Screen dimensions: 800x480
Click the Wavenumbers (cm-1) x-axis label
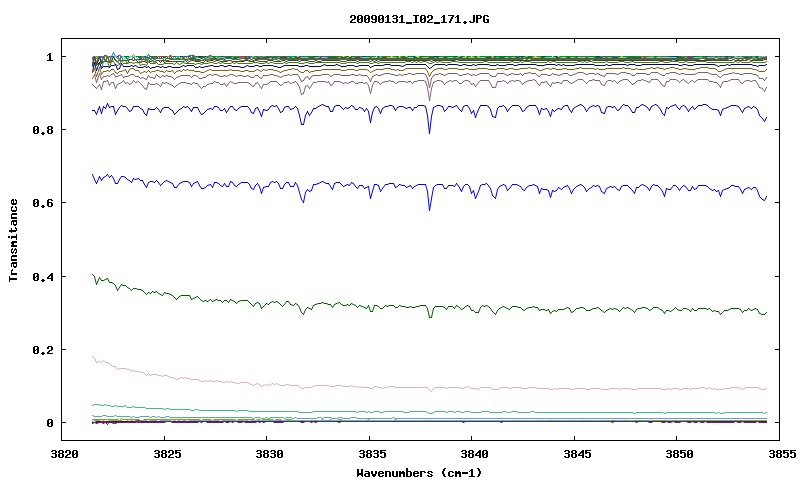[419, 473]
